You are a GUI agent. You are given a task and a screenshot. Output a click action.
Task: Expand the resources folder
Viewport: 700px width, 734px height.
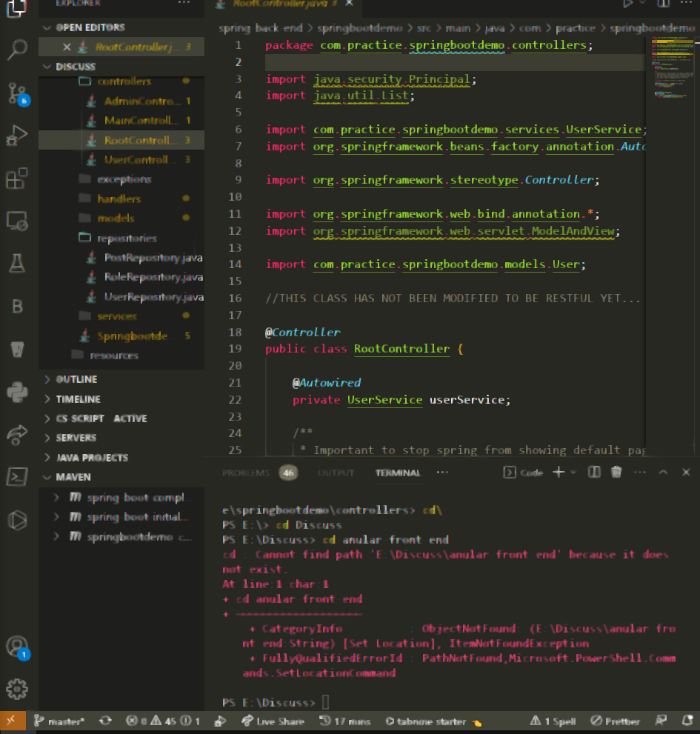click(121, 356)
